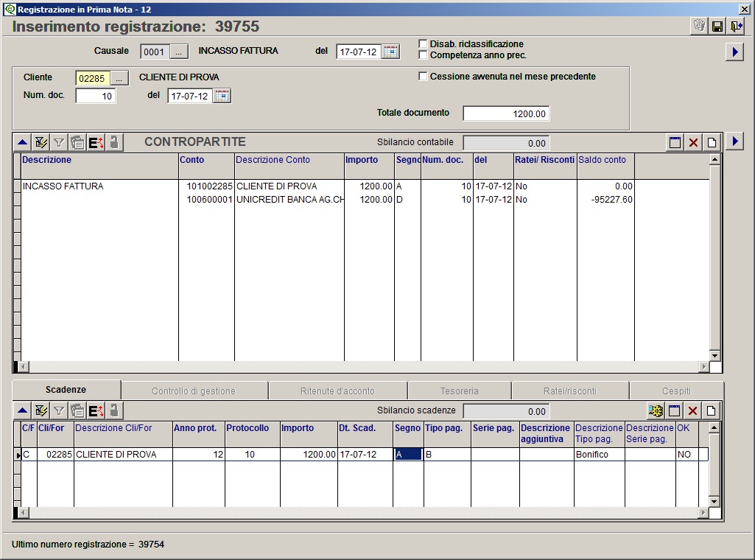Click the Saldo conto column header
Image resolution: width=755 pixels, height=560 pixels.
click(x=605, y=166)
